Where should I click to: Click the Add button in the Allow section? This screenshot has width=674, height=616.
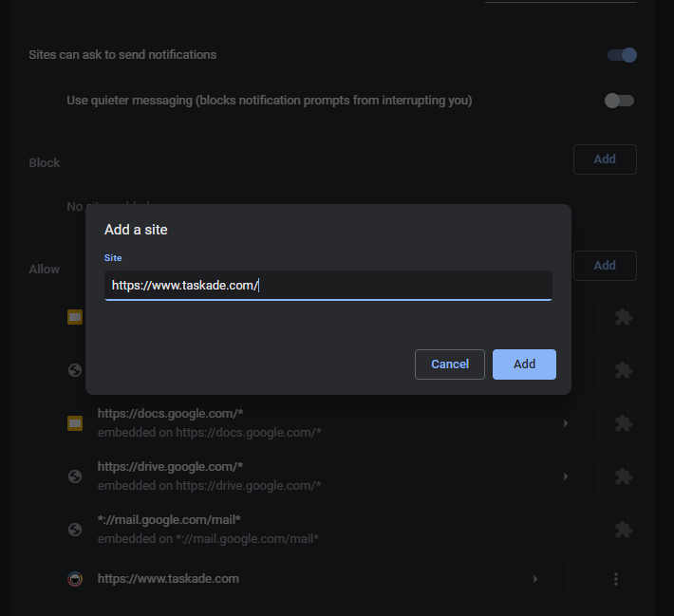[x=605, y=266]
